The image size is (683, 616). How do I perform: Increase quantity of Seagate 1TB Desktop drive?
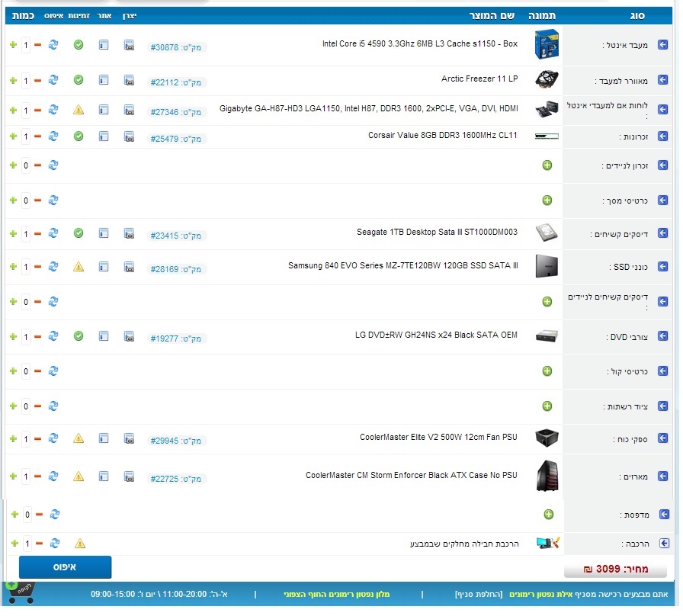(x=13, y=233)
